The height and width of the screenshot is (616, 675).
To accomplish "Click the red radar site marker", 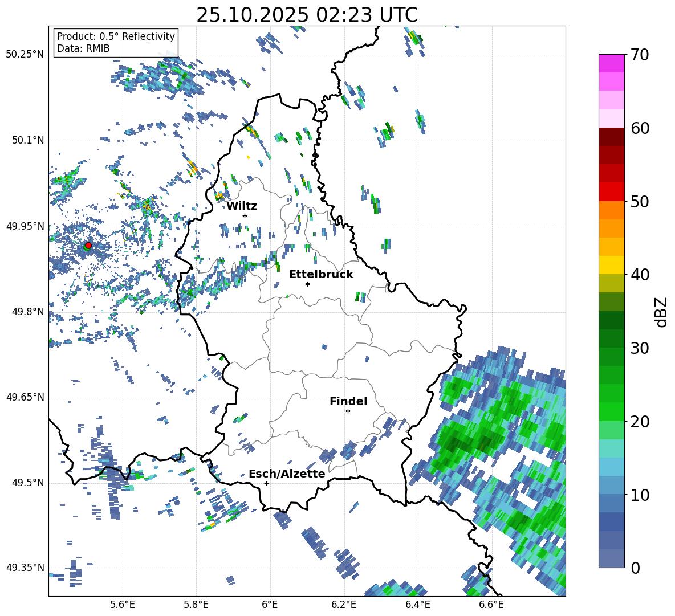I will [x=88, y=245].
